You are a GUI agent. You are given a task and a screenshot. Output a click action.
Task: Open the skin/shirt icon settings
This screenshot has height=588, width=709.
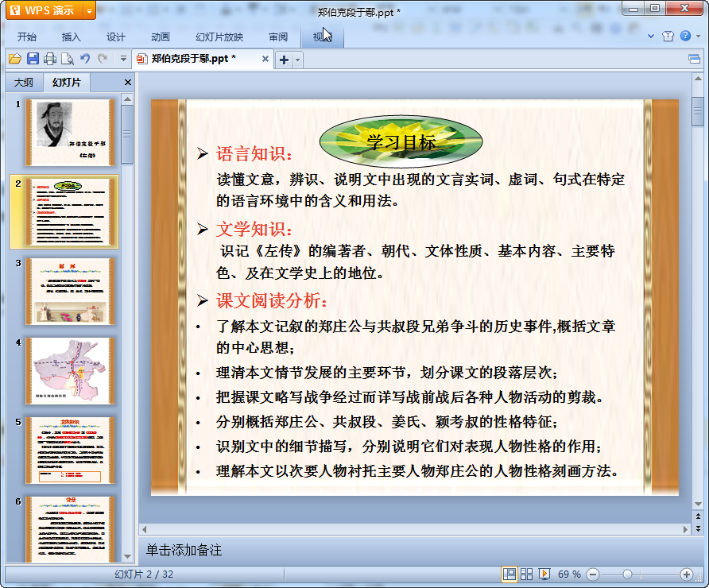pos(668,37)
